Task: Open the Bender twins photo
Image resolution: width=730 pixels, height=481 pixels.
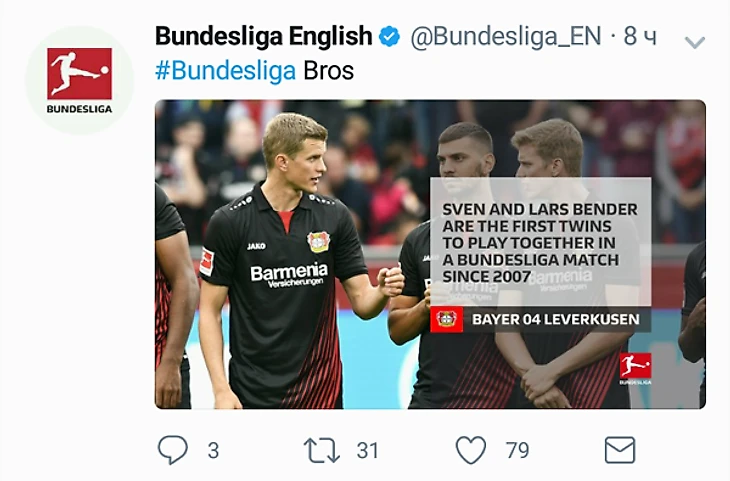Action: (430, 254)
